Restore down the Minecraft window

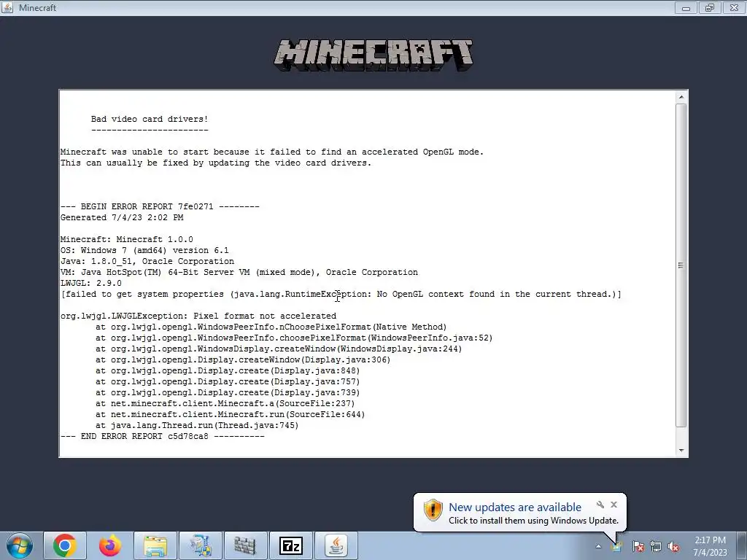[710, 7]
